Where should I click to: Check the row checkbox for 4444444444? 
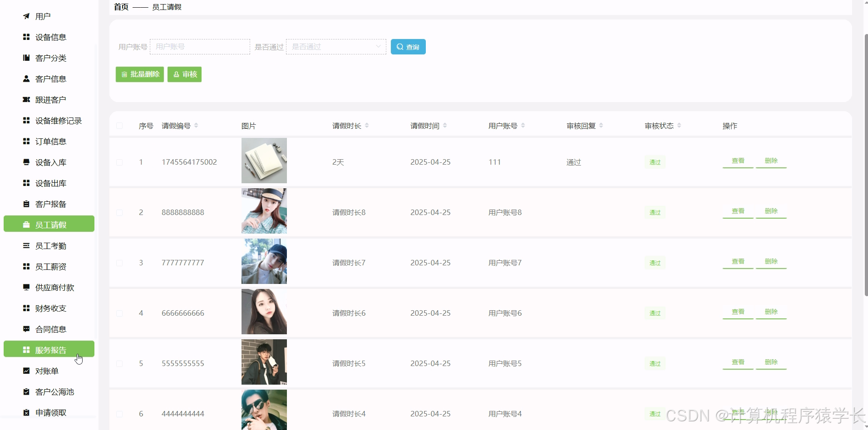[x=119, y=414]
